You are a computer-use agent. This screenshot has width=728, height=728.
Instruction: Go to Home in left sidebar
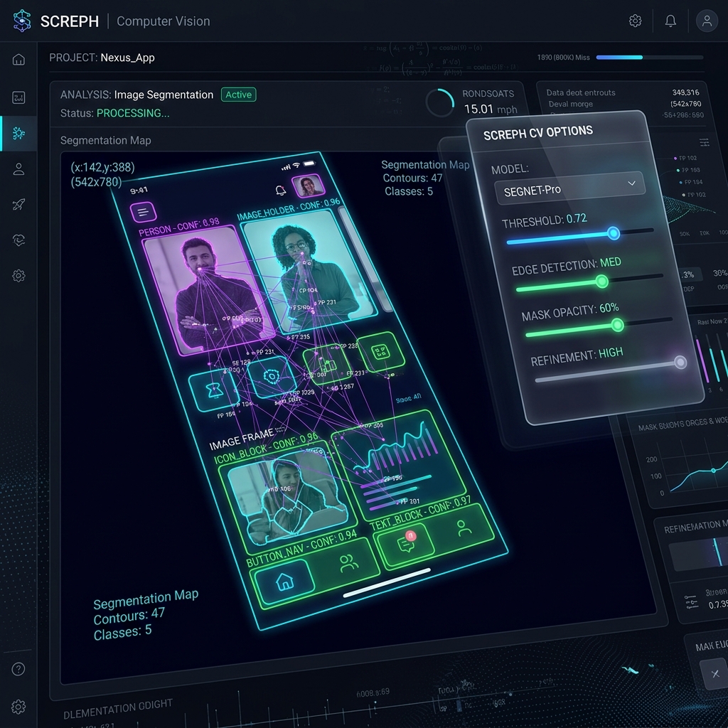[18, 60]
